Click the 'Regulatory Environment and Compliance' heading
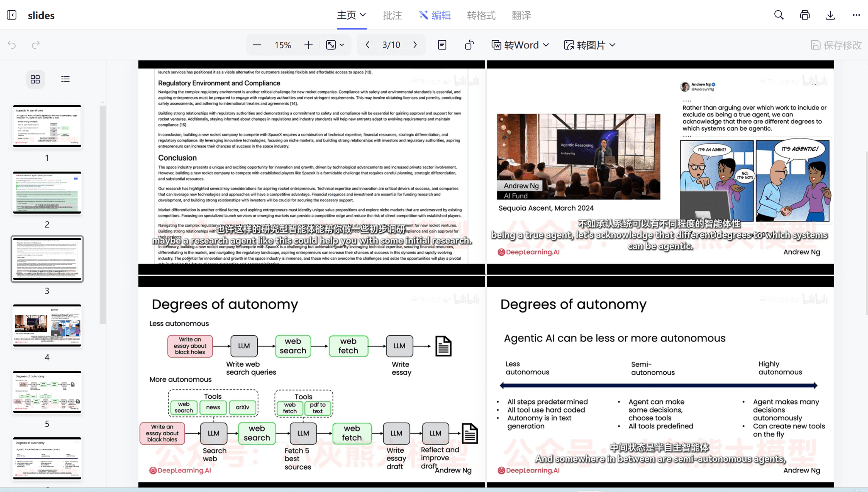This screenshot has height=492, width=868. click(x=219, y=83)
